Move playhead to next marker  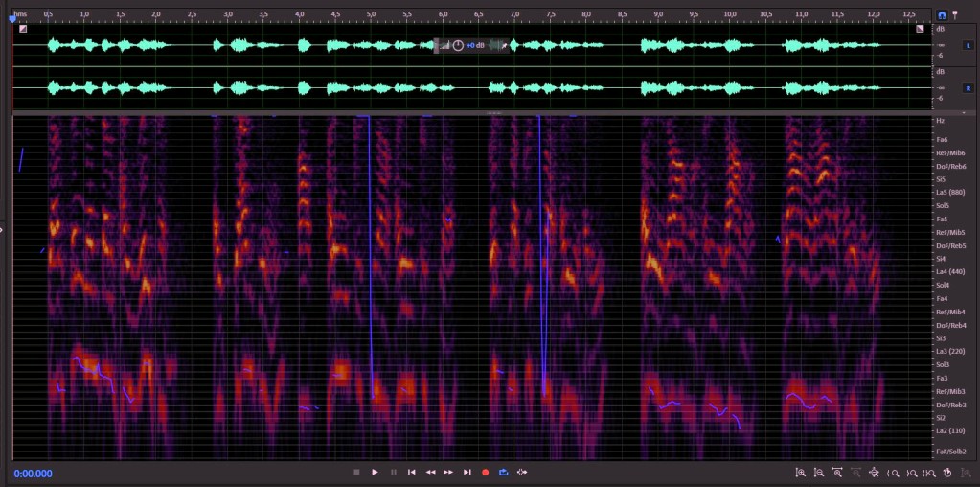467,472
